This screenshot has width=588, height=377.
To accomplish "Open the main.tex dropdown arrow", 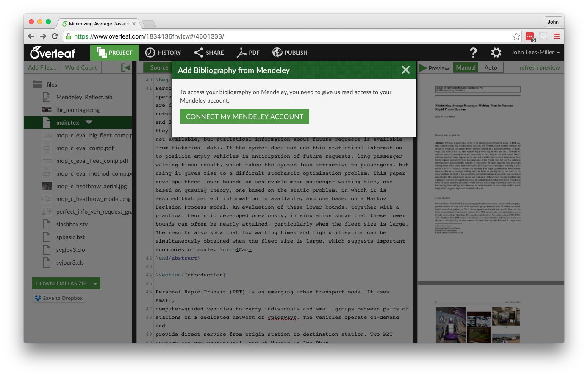I will pyautogui.click(x=89, y=123).
